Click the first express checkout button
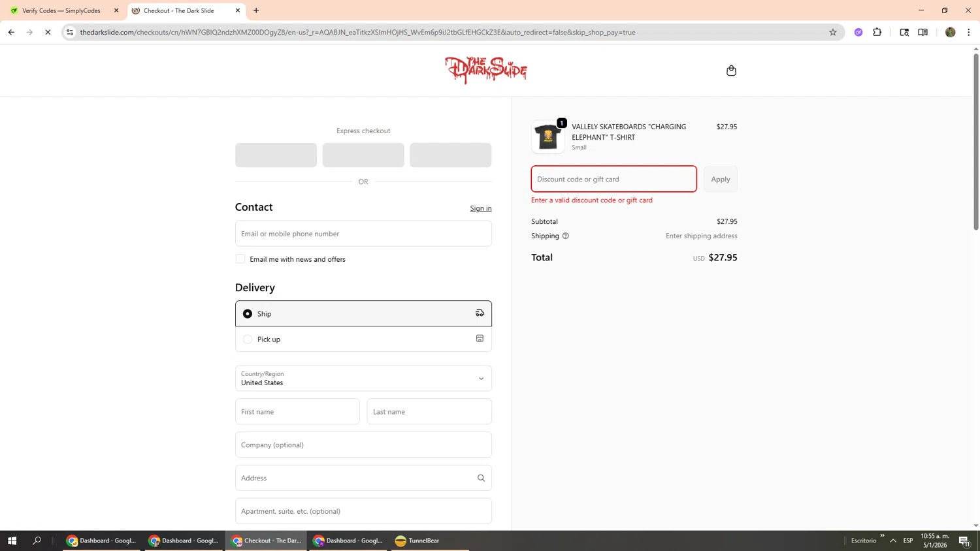Viewport: 980px width, 551px height. tap(276, 155)
